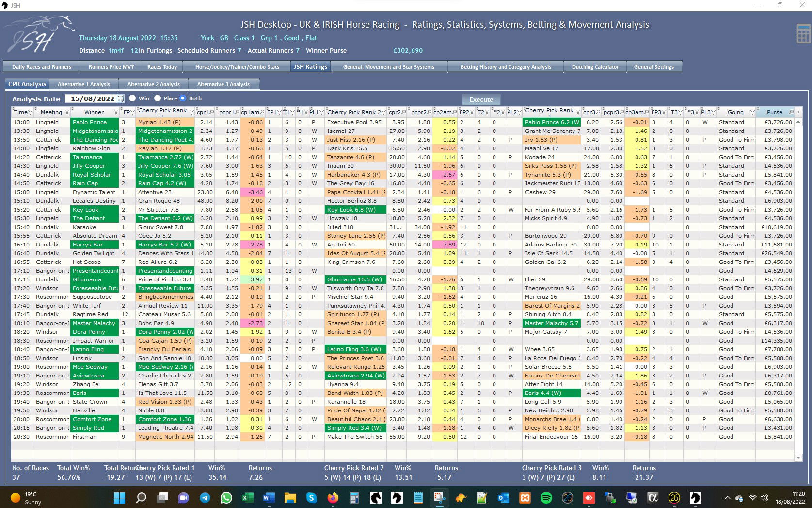This screenshot has width=812, height=508.
Task: Open the General Settings tab
Action: coord(654,67)
